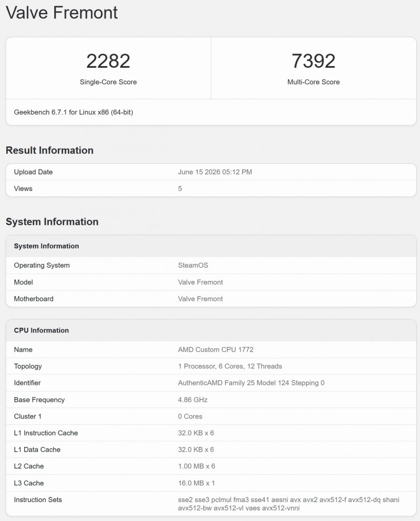The height and width of the screenshot is (521, 420).
Task: Click the System Information section heading
Action: 52,222
